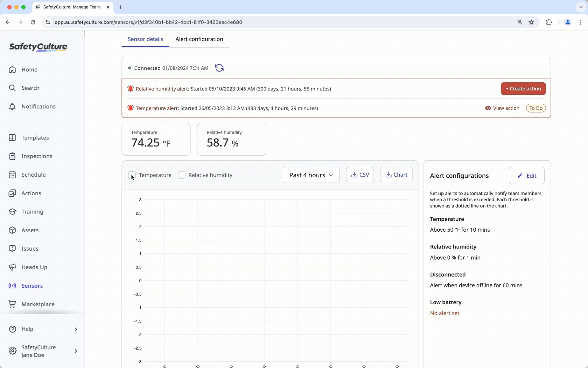The height and width of the screenshot is (368, 588).
Task: Open the browser profile icon
Action: pos(568,22)
